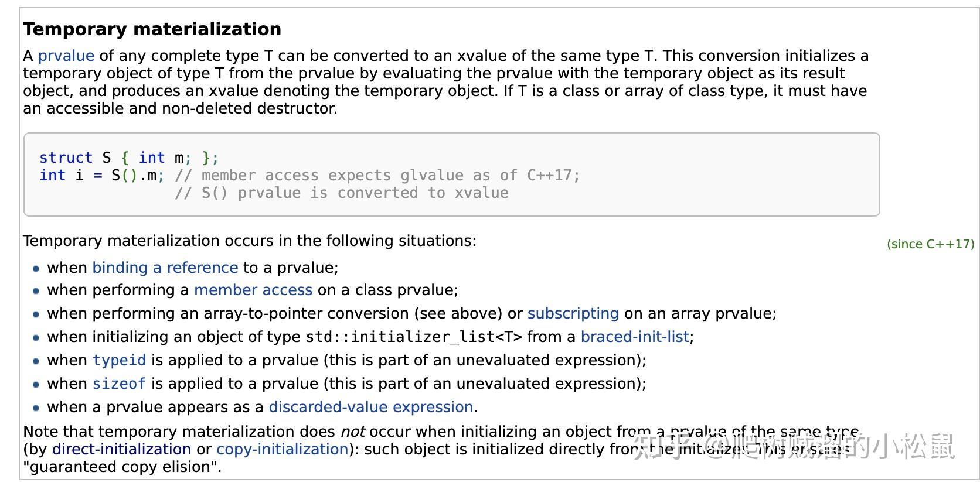Follow the 'subscripting' link
This screenshot has width=980, height=486.
[573, 313]
